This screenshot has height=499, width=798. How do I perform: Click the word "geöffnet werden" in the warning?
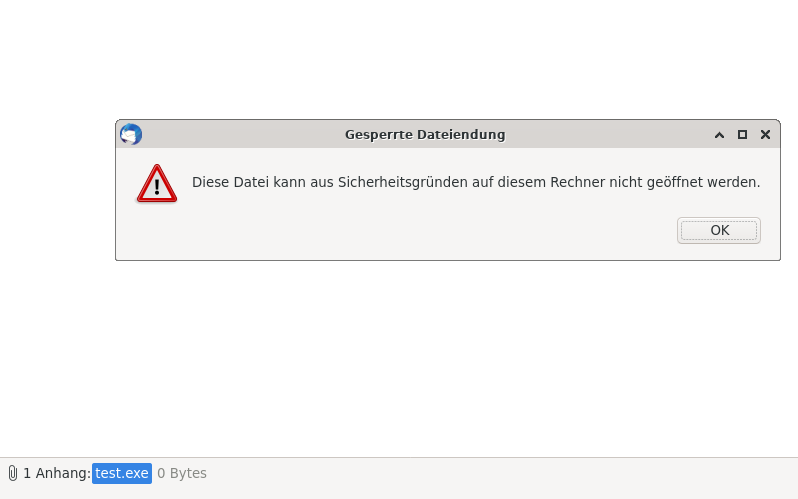(703, 182)
